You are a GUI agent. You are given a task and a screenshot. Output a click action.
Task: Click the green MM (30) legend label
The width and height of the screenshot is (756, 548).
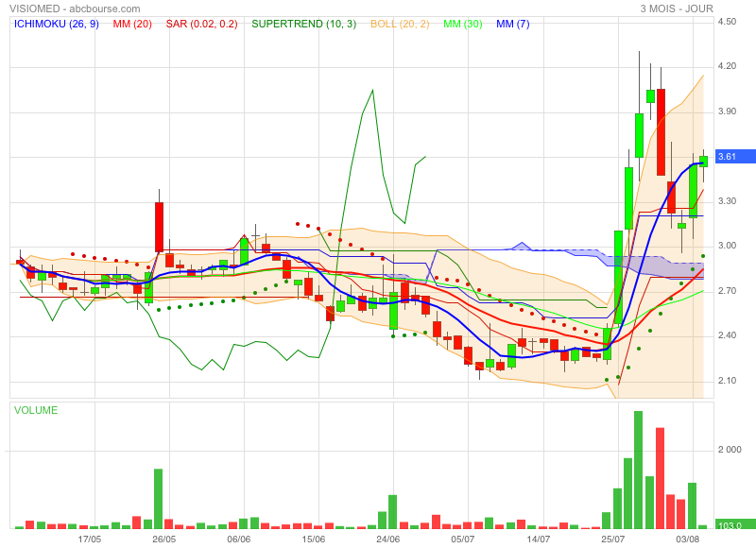463,24
